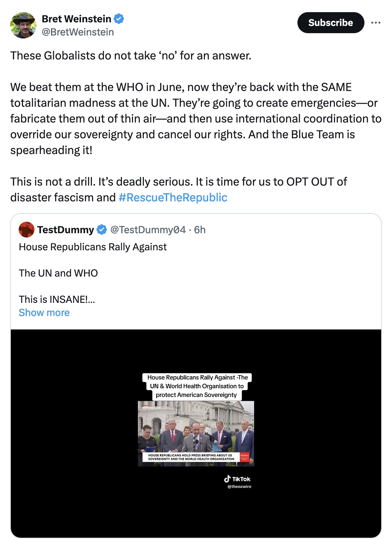This screenshot has height=540, width=392.
Task: Click TestDummy's small profile avatar
Action: (27, 230)
